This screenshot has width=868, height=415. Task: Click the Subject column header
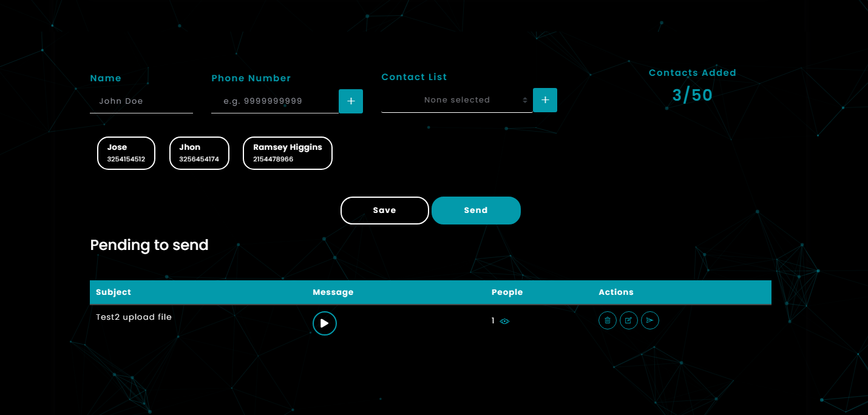(114, 292)
